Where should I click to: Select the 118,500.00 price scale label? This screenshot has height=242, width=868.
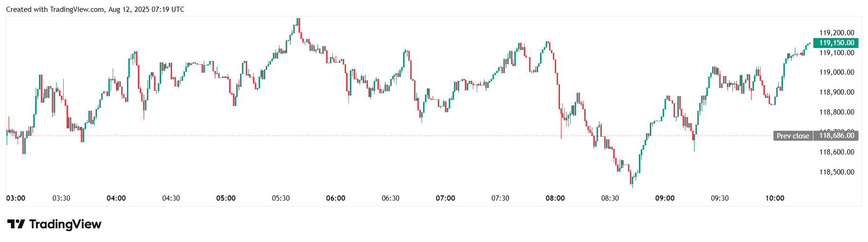coord(836,172)
